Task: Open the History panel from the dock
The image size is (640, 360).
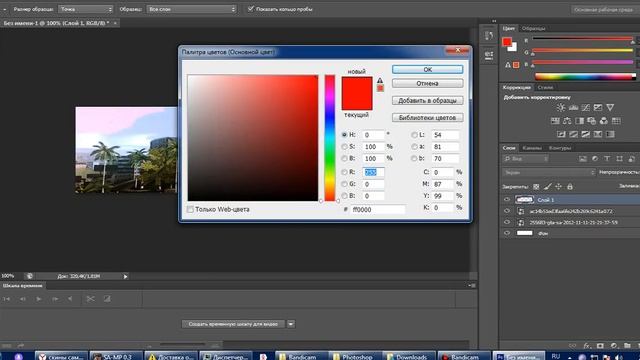Action: coord(489,36)
